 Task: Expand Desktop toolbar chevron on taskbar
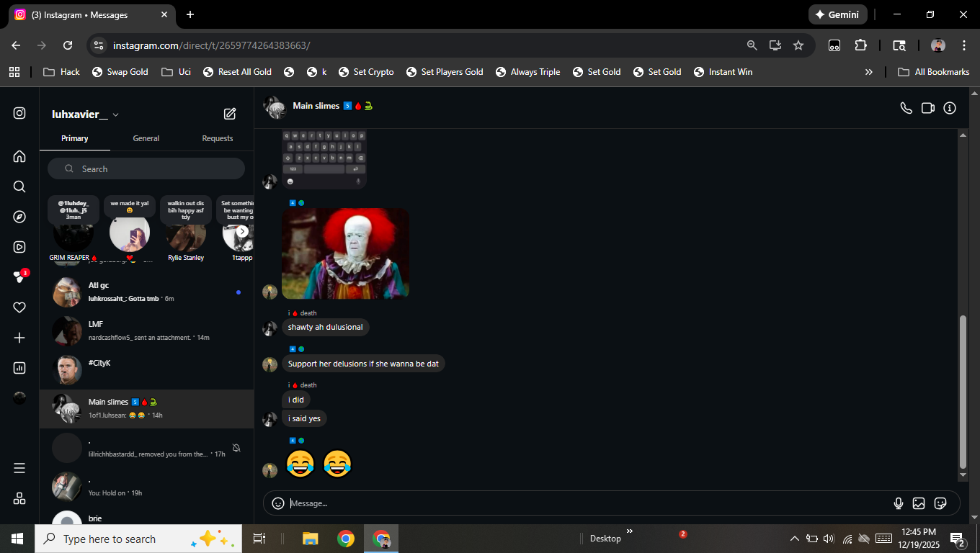[629, 531]
